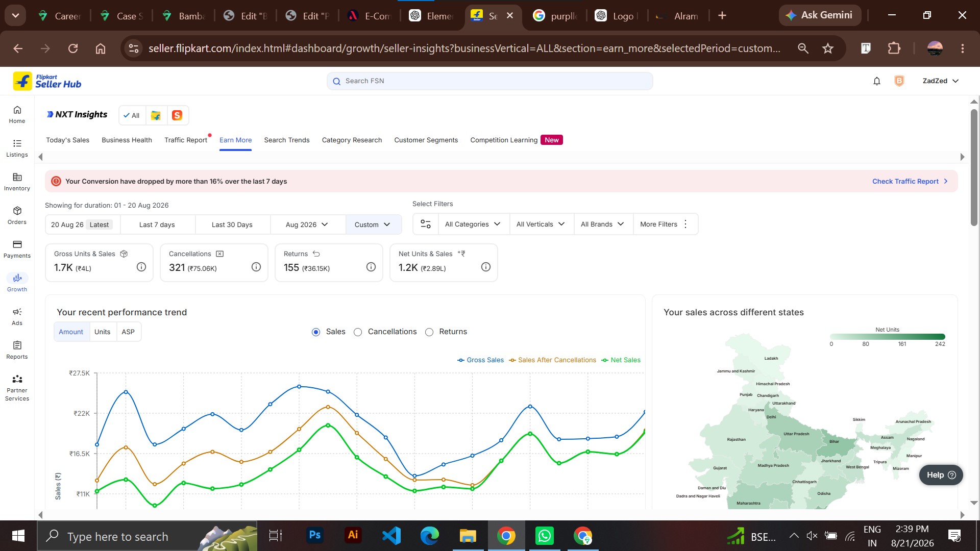Toggle the All marketplaces checkmark filter
Image resolution: width=980 pixels, height=551 pixels.
pos(132,115)
